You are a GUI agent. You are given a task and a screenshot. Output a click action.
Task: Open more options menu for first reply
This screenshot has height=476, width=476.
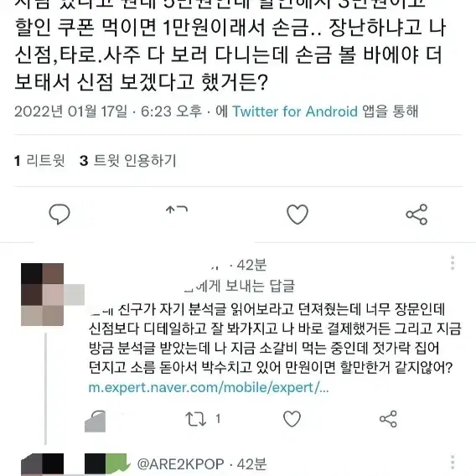click(x=453, y=262)
